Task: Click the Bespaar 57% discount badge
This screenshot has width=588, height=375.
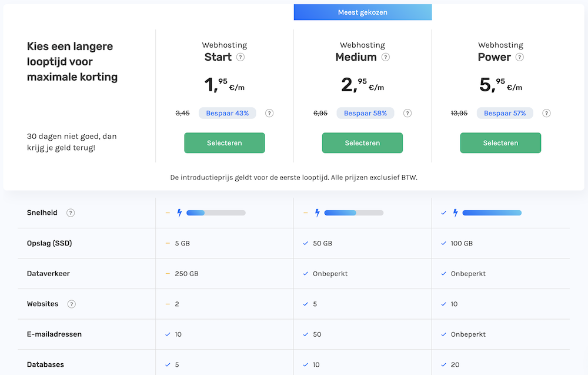Action: [504, 113]
